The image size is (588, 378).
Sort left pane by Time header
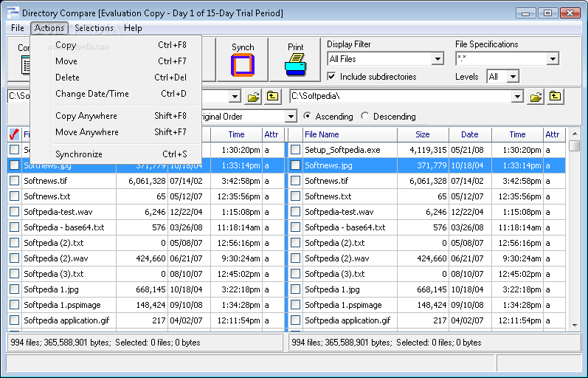236,134
